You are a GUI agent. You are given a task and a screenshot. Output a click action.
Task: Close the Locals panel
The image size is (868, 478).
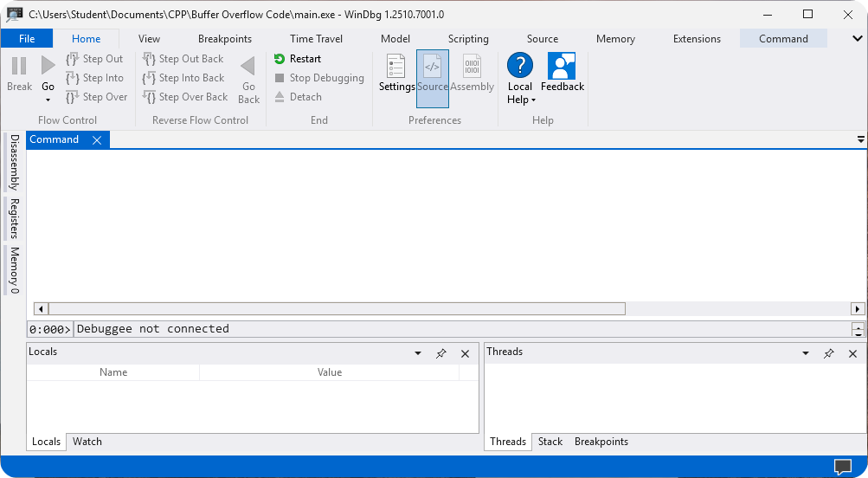tap(466, 353)
